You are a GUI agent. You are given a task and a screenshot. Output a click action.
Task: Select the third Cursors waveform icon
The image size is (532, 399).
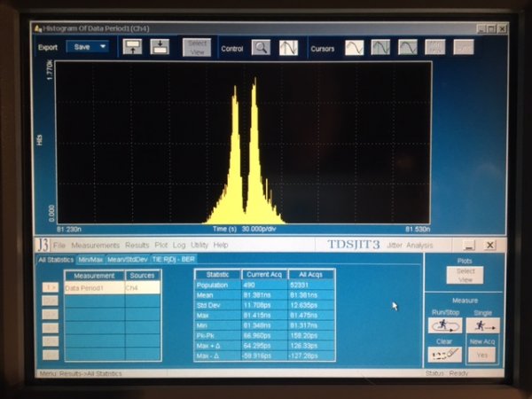[x=408, y=48]
